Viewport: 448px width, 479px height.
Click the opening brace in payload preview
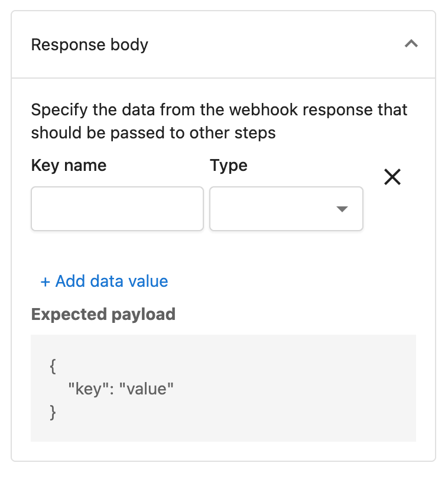(53, 366)
